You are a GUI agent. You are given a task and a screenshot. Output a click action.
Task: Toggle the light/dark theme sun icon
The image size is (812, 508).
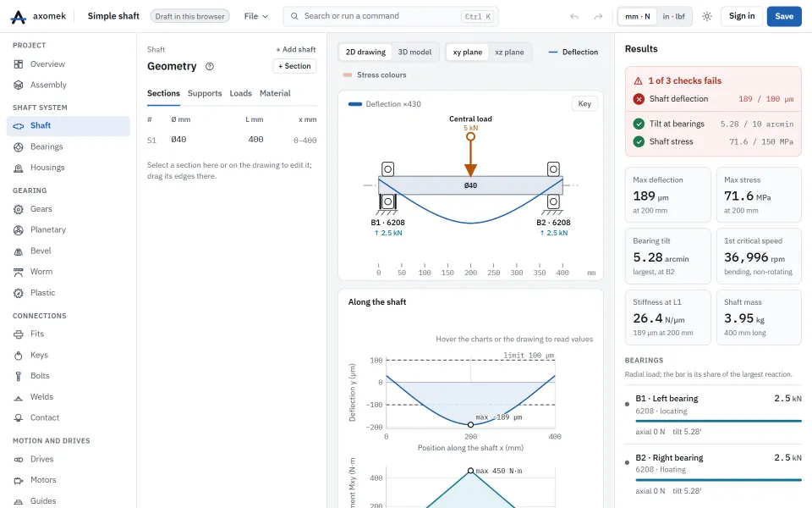[707, 17]
